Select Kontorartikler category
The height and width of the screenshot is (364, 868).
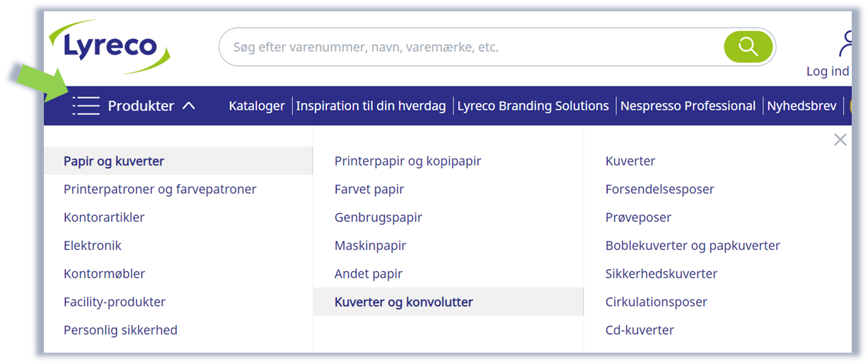point(104,217)
